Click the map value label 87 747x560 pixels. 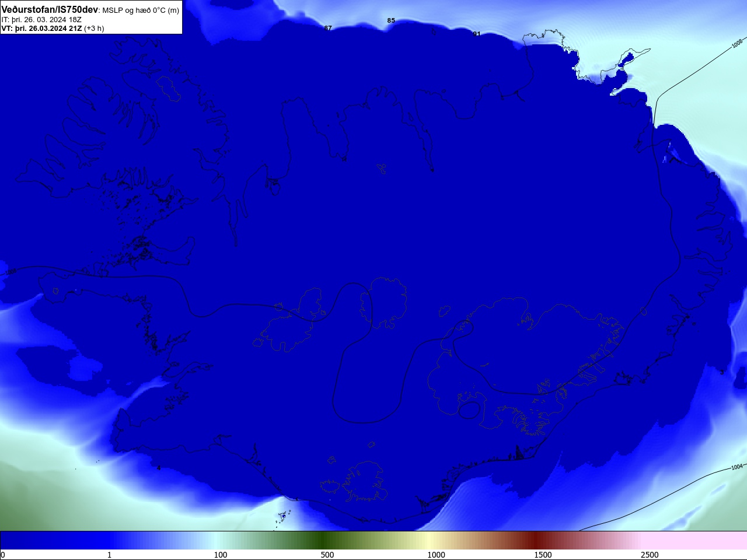(x=328, y=28)
